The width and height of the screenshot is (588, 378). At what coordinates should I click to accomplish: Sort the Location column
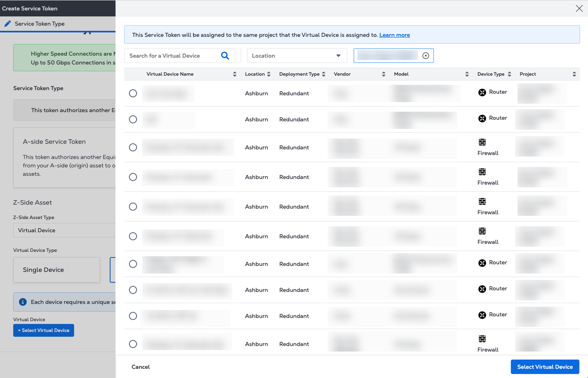pyautogui.click(x=269, y=74)
